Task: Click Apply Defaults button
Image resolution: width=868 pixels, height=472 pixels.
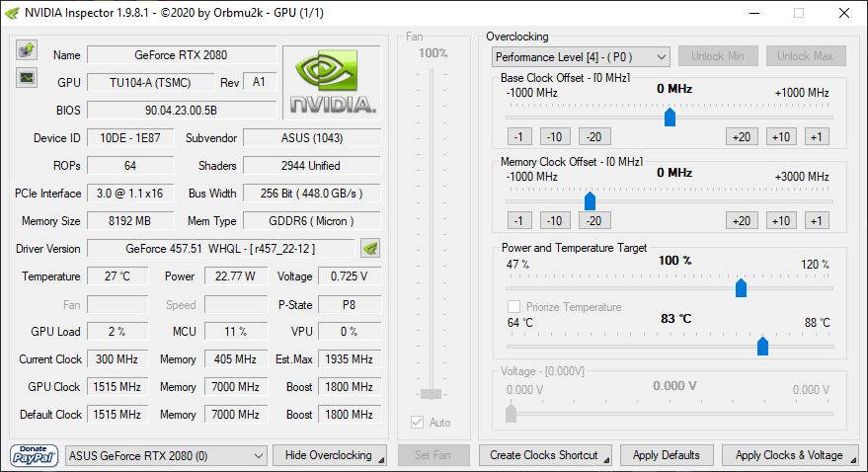Action: point(667,455)
